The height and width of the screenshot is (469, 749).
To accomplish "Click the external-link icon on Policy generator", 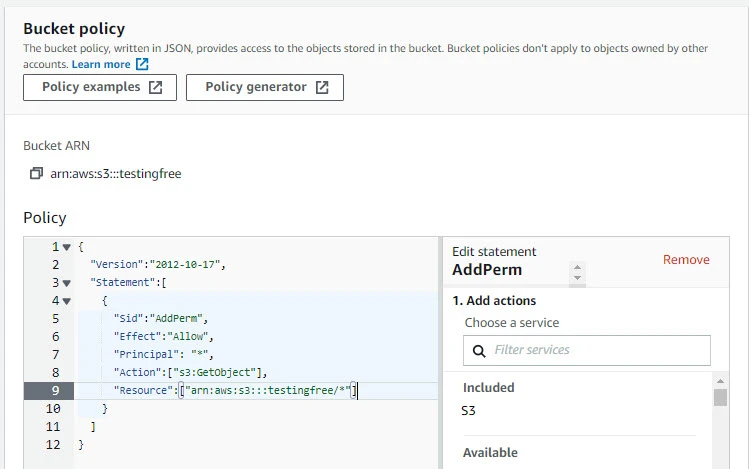I will pyautogui.click(x=322, y=87).
